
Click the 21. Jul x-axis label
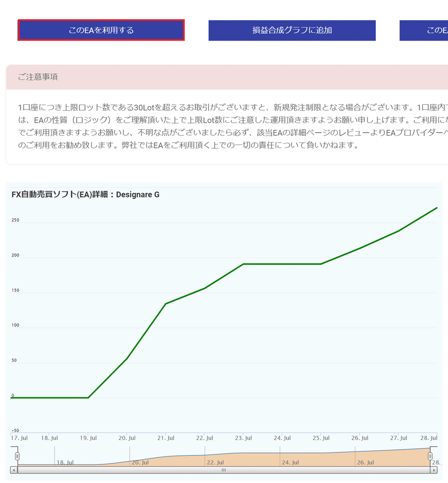click(166, 438)
